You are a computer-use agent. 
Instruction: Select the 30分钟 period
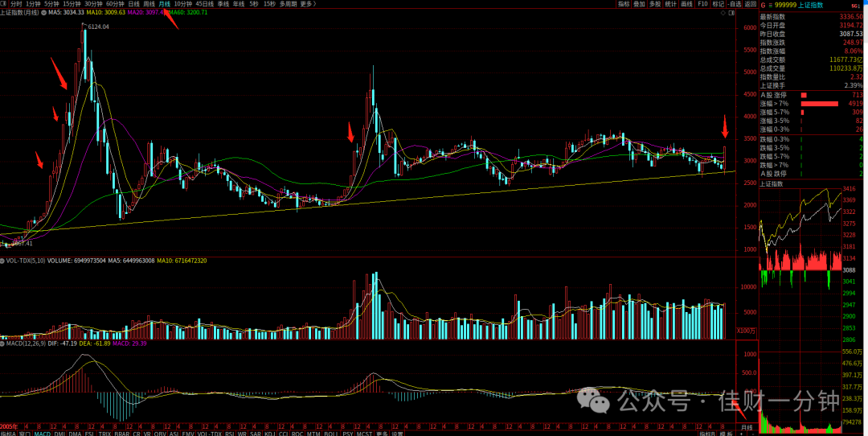tap(93, 4)
